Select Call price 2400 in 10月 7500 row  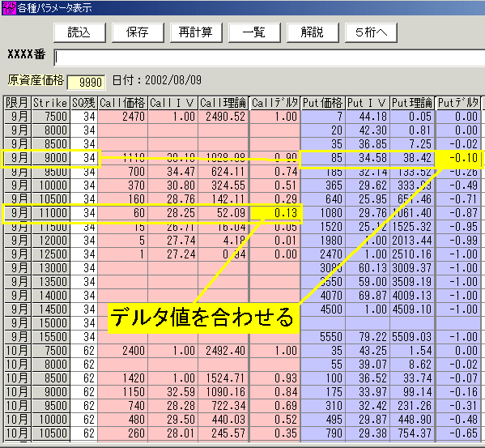click(x=122, y=351)
